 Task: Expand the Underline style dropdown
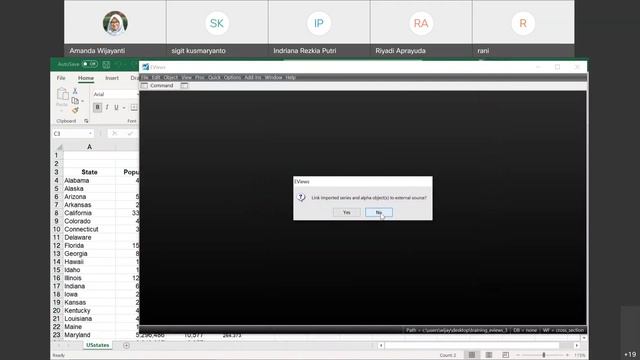(124, 107)
